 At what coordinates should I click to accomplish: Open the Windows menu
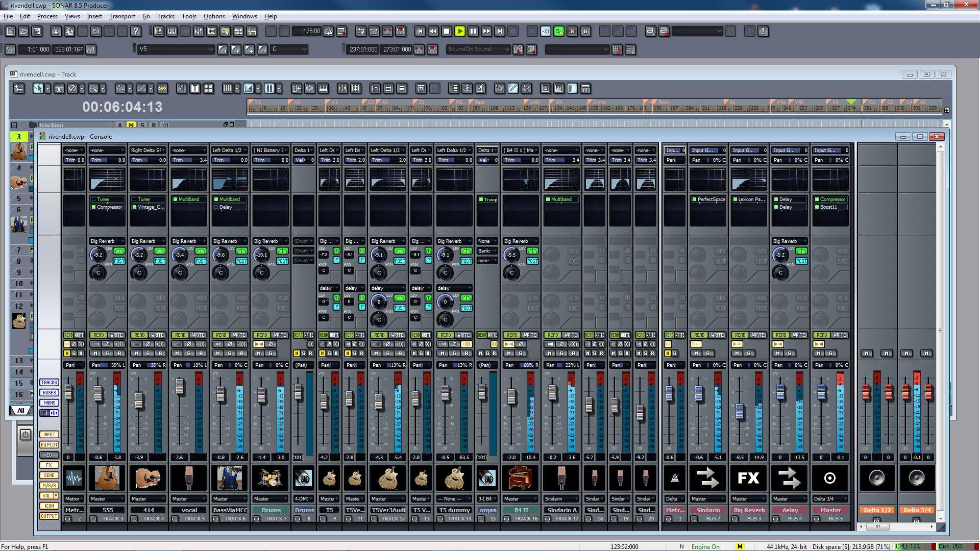coord(244,16)
